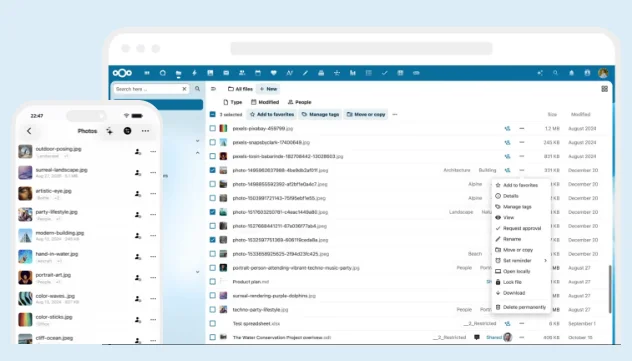The width and height of the screenshot is (632, 361).
Task: Open the three-dot overflow next to Move or copy button
Action: pyautogui.click(x=395, y=114)
